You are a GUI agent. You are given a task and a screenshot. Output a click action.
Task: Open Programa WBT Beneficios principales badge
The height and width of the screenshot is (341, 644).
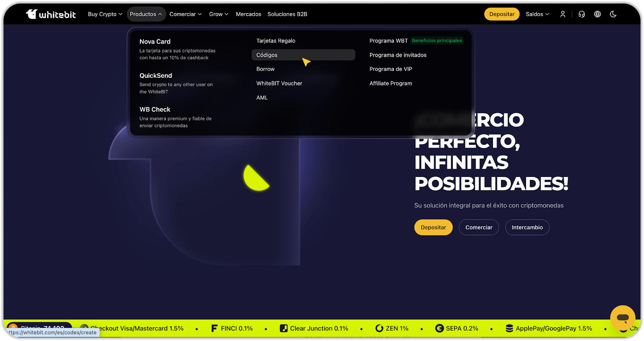pyautogui.click(x=437, y=41)
